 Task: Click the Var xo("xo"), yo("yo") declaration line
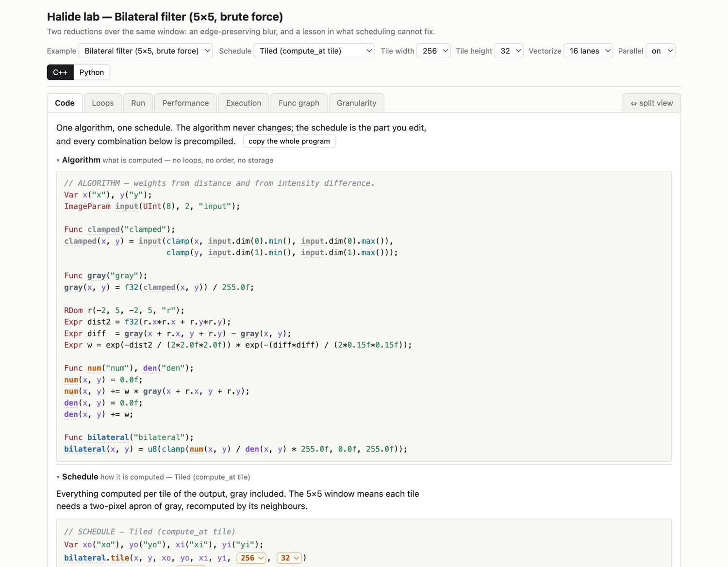[x=164, y=545]
